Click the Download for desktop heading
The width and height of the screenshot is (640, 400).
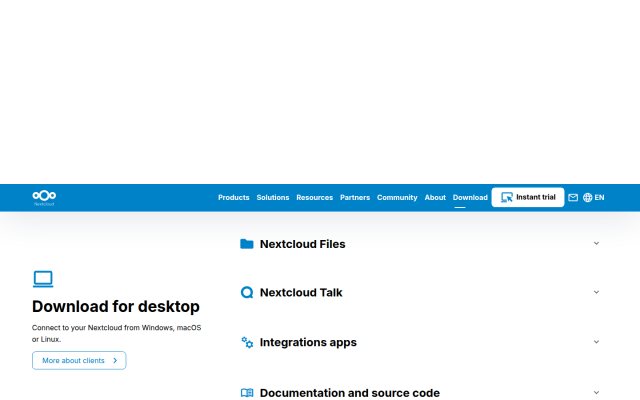[x=116, y=307]
